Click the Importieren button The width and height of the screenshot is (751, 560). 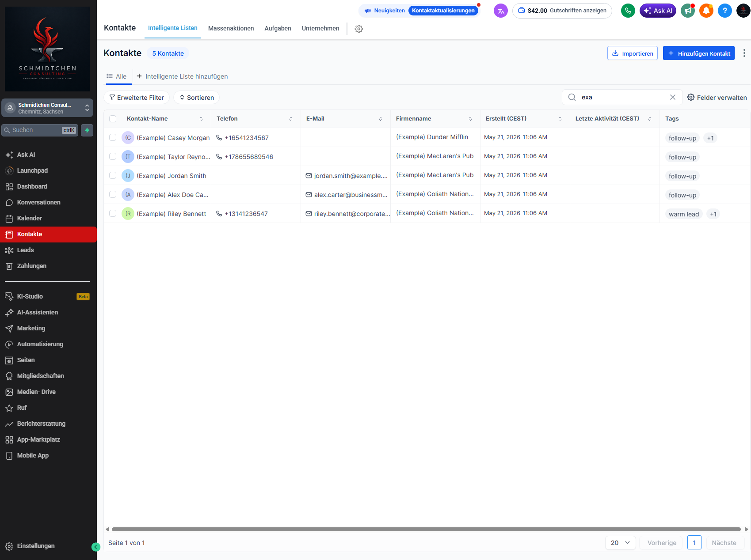point(633,53)
